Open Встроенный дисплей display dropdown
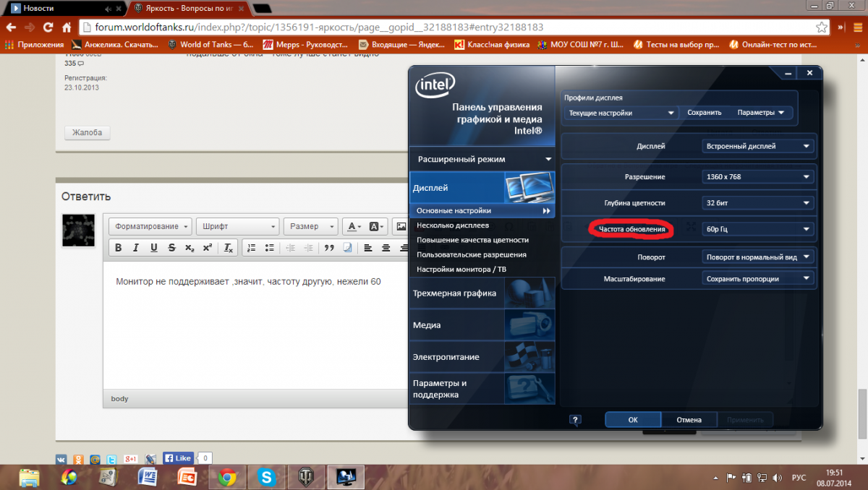Viewport: 868px width, 490px height. 758,146
